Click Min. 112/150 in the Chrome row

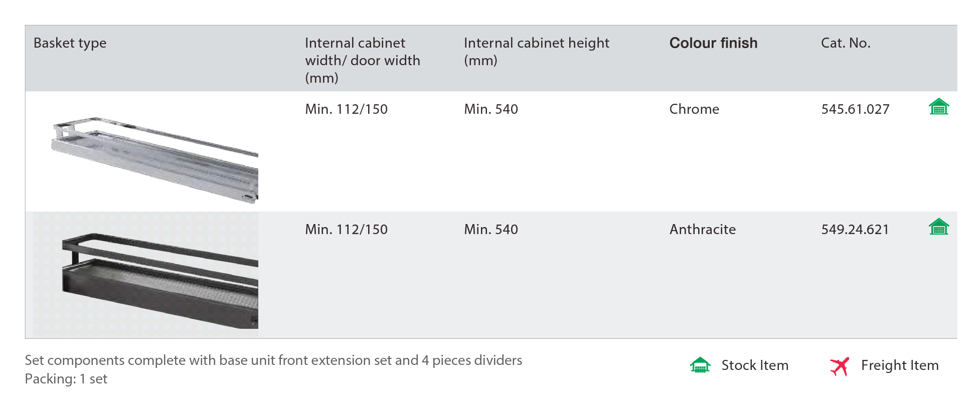(x=346, y=109)
